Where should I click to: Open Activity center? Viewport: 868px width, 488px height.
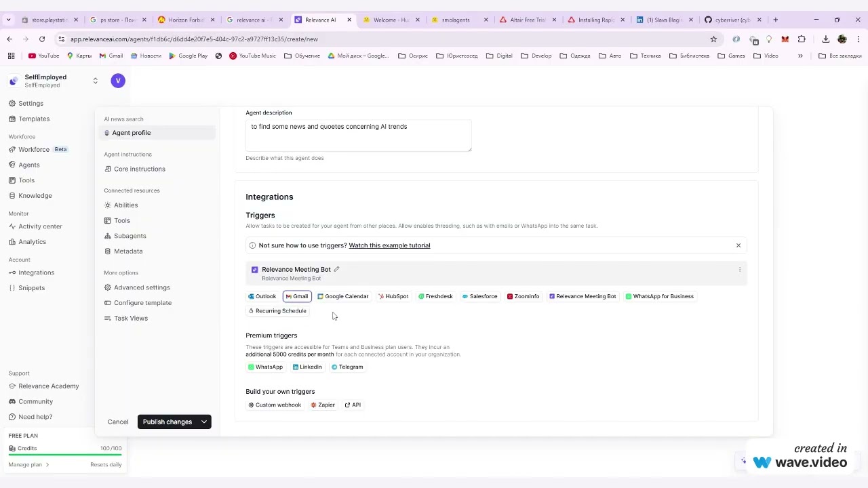click(x=35, y=226)
